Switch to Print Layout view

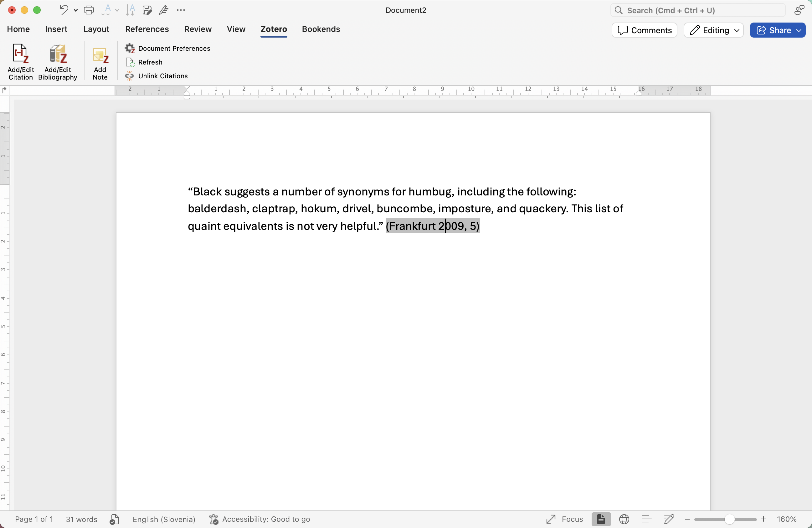pyautogui.click(x=601, y=519)
